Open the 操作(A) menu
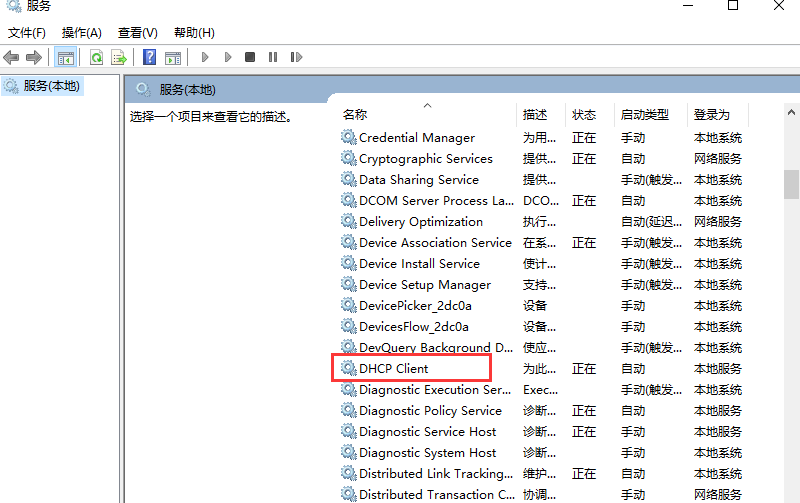The width and height of the screenshot is (800, 503). point(81,33)
